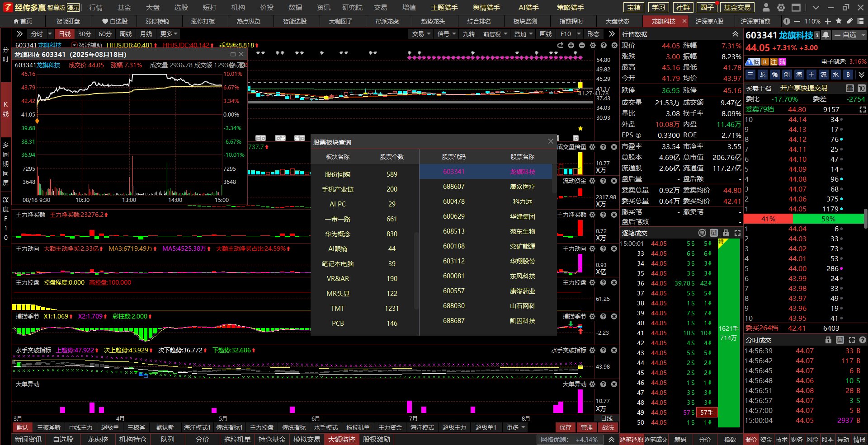Toggle the 创 tag button
This screenshot has width=868, height=445.
pos(787,75)
